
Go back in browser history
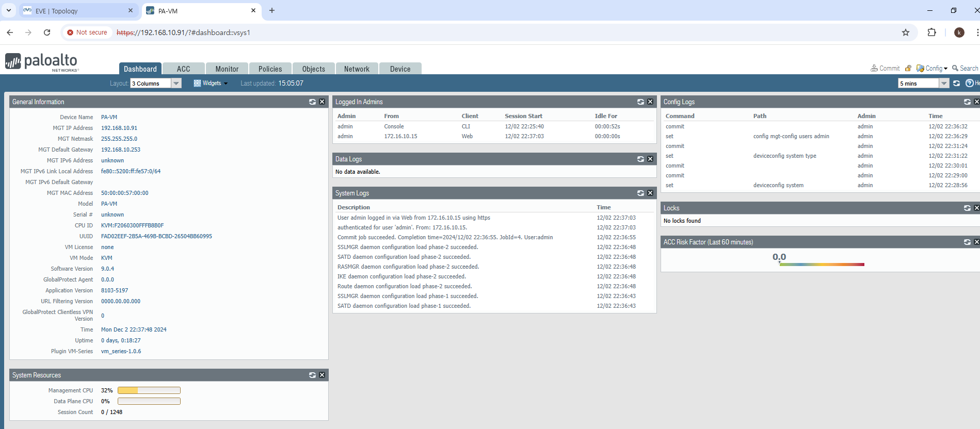pyautogui.click(x=10, y=32)
